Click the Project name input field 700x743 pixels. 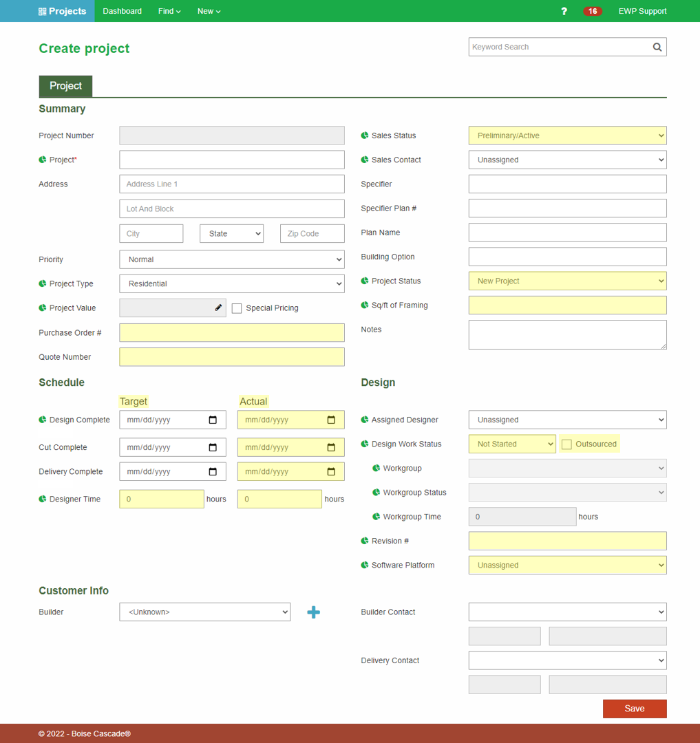[232, 160]
